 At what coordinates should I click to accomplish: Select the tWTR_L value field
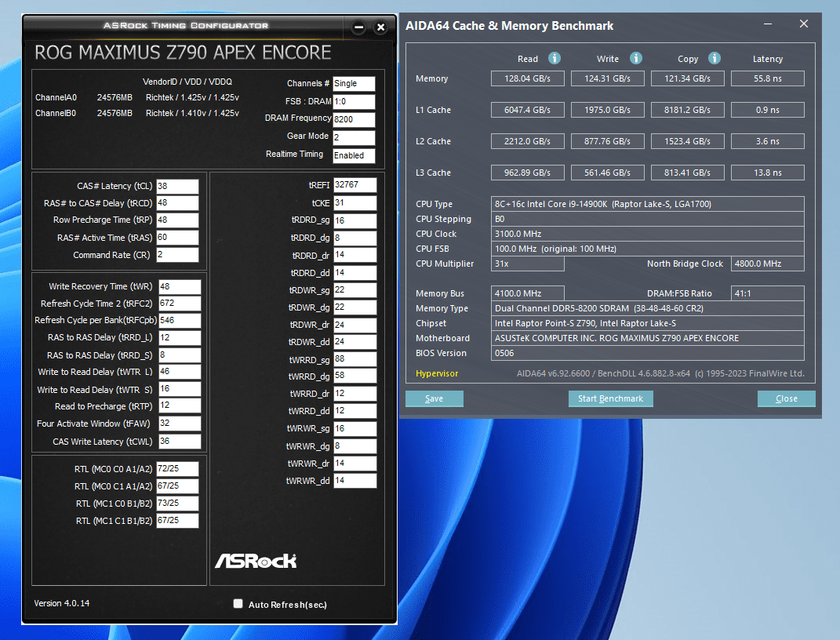pyautogui.click(x=180, y=371)
